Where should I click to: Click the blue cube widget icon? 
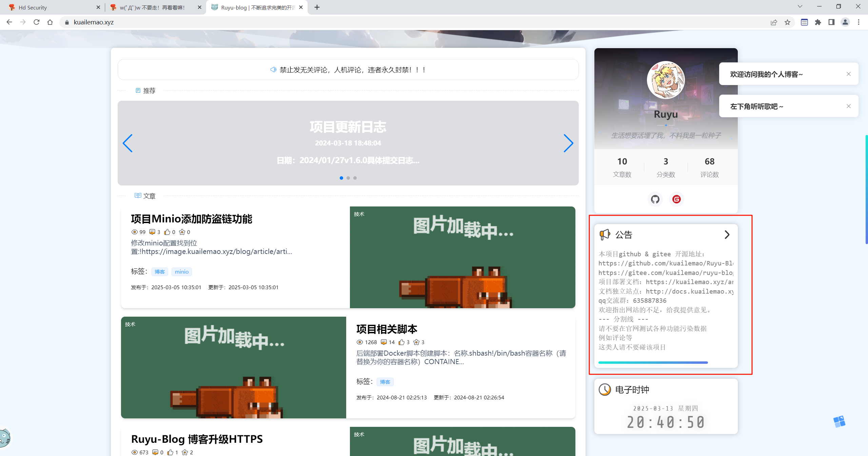[x=839, y=421]
